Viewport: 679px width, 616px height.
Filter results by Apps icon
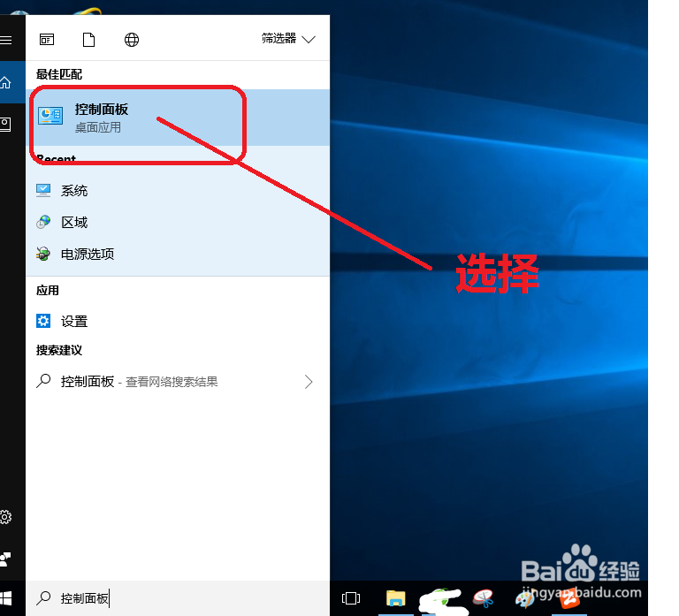click(x=47, y=40)
